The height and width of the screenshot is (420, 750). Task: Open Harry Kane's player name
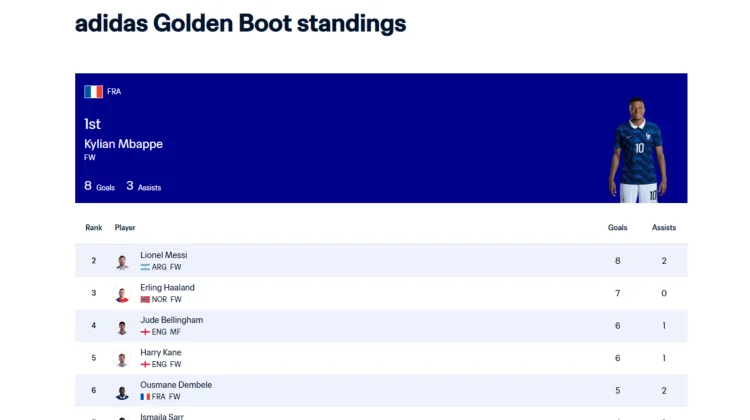pyautogui.click(x=161, y=353)
